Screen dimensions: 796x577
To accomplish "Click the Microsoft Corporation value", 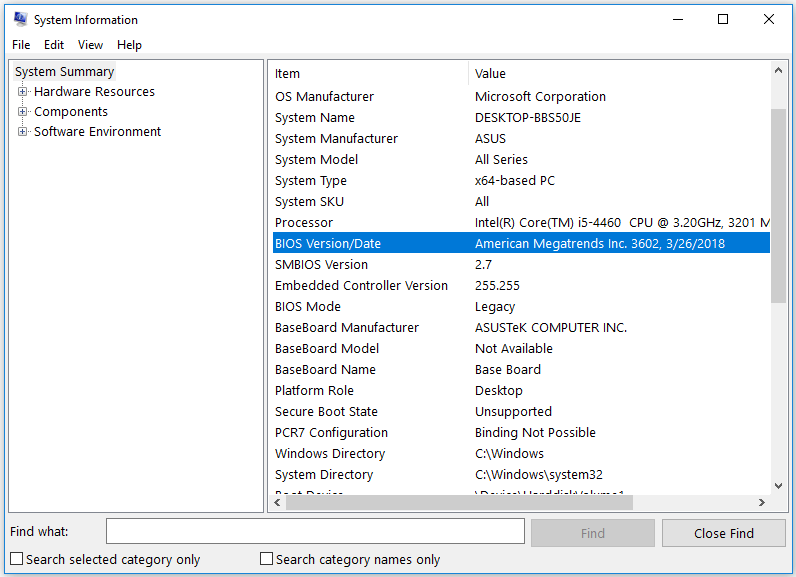I will tap(540, 96).
